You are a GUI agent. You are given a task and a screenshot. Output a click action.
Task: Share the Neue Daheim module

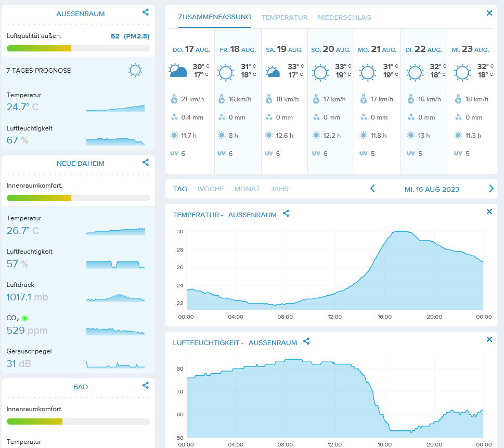click(146, 162)
